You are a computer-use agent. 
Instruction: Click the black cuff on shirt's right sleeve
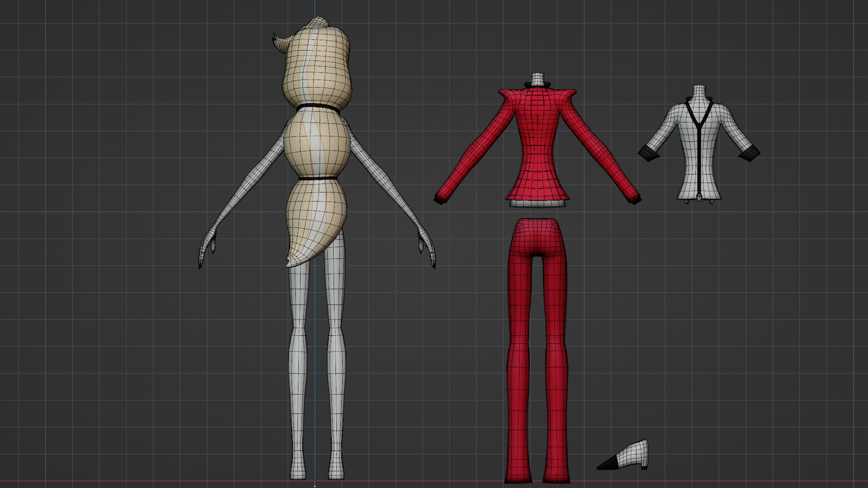tap(749, 154)
